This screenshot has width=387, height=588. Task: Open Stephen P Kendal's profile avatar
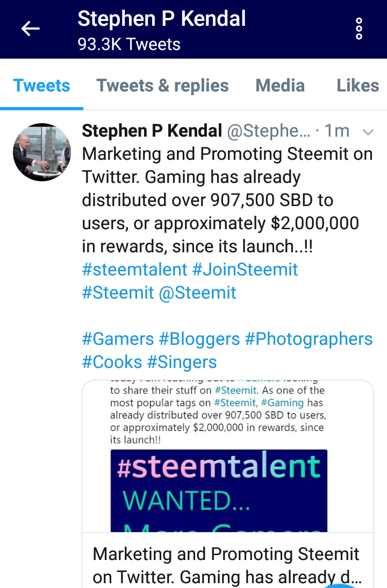(41, 152)
